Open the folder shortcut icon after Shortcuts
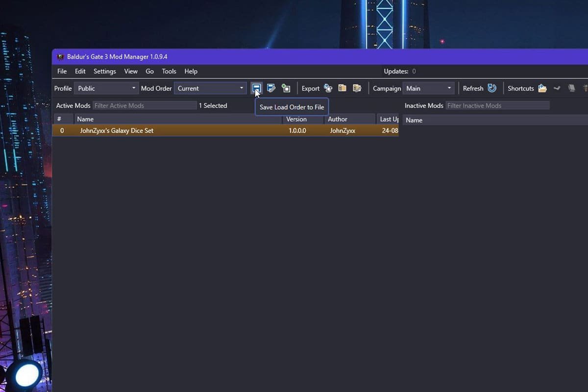Viewport: 588px width, 392px height. pos(542,88)
